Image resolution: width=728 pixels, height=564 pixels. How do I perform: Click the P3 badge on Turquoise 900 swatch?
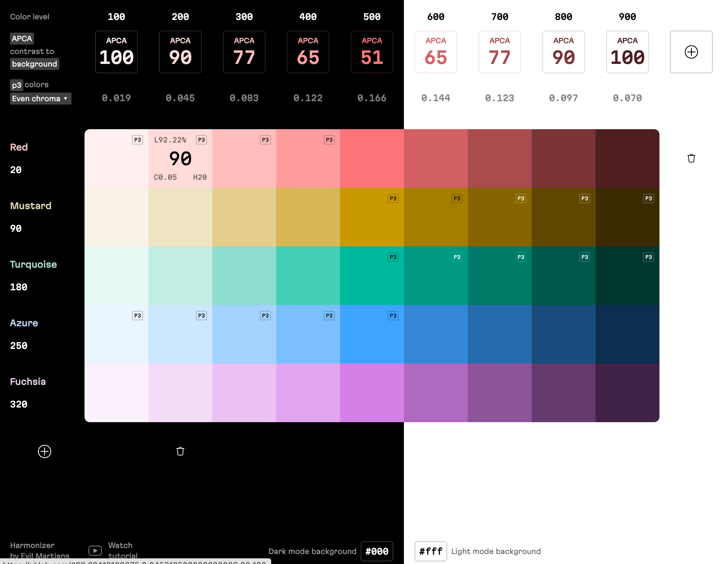click(x=648, y=257)
